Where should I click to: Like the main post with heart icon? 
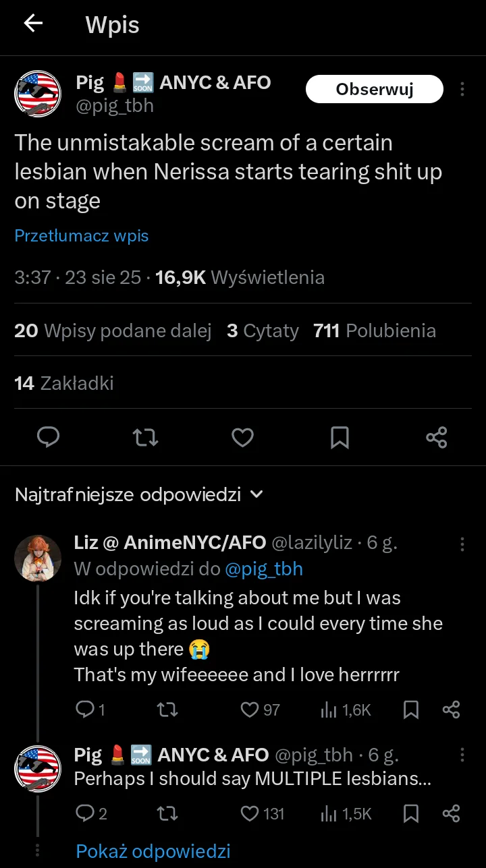[242, 438]
